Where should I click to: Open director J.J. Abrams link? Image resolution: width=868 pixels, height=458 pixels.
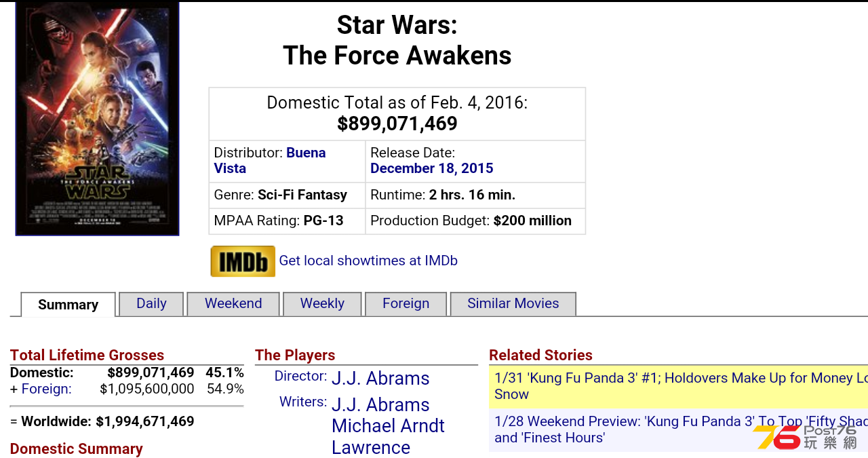[x=380, y=379]
